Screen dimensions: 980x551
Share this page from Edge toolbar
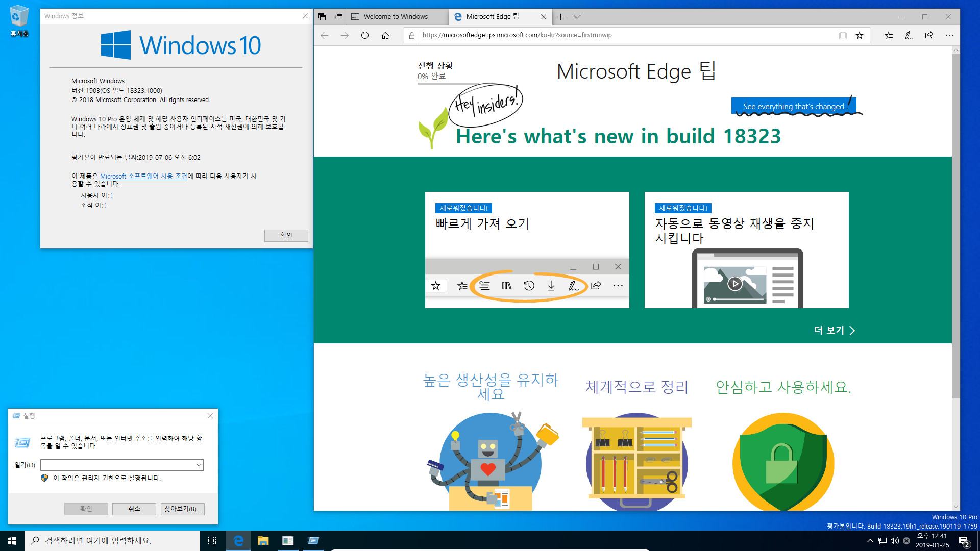click(929, 35)
